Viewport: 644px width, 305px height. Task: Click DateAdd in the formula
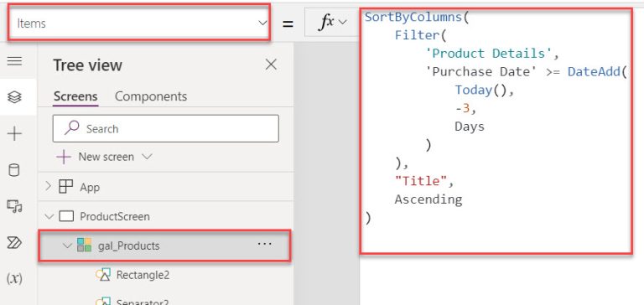(594, 71)
